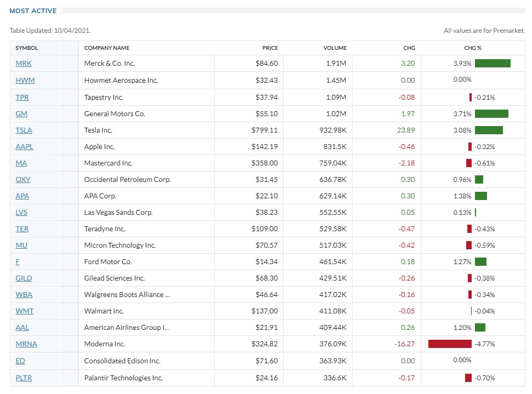Select the Palantir Technologies Inc. name

click(123, 378)
